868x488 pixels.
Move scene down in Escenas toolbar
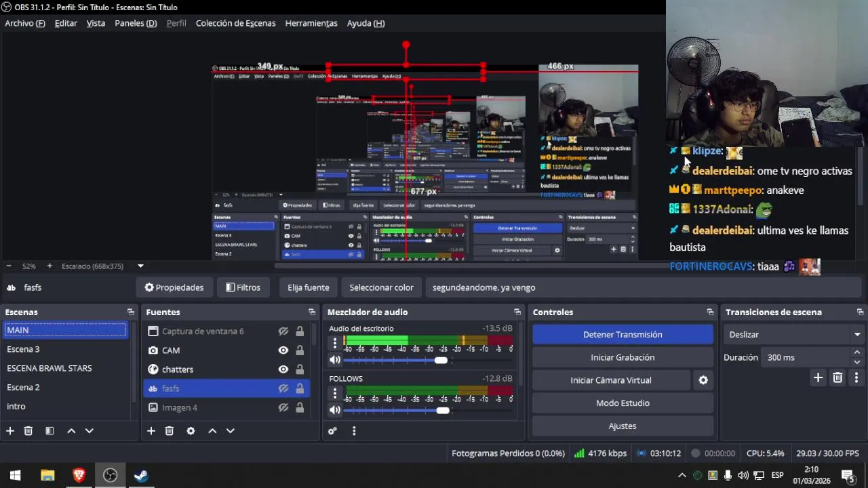(x=89, y=431)
